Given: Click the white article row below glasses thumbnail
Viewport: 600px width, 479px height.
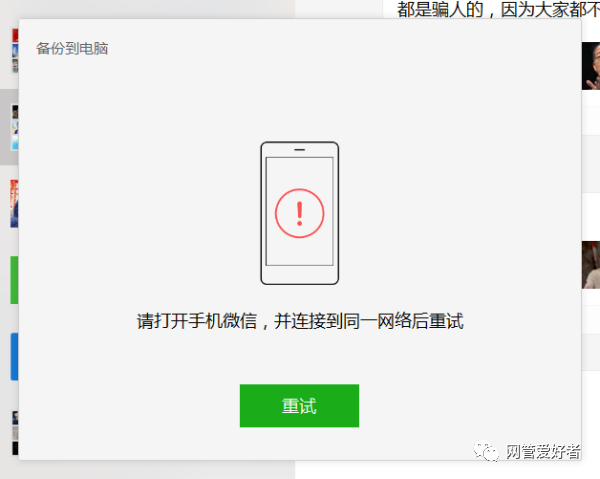Looking at the screenshot, I should tap(591, 121).
